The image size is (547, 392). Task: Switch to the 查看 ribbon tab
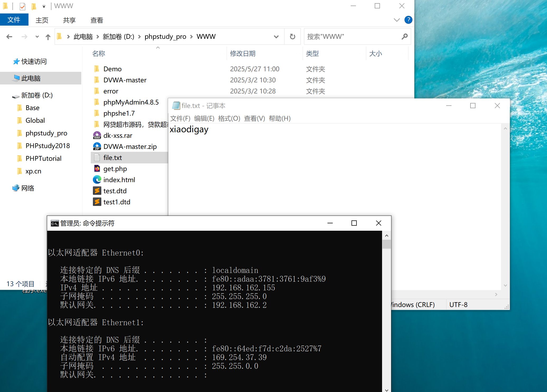pos(97,20)
